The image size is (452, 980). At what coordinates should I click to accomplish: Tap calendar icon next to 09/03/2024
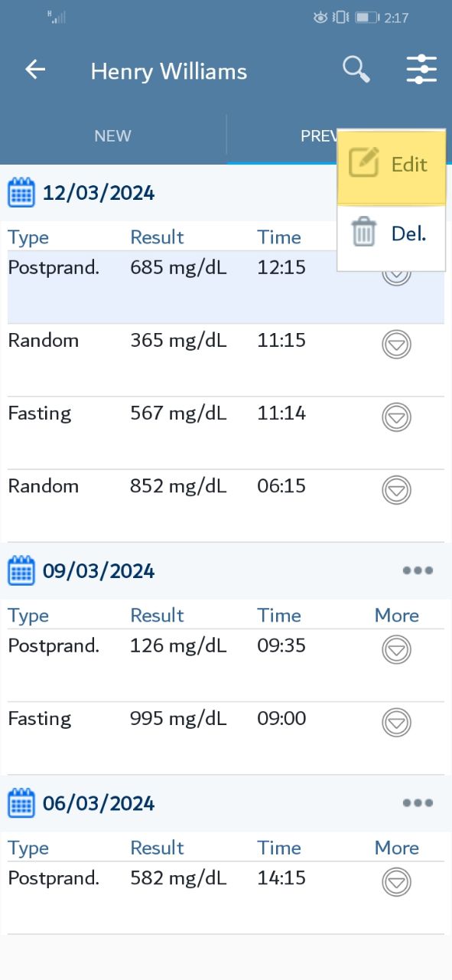pyautogui.click(x=21, y=571)
